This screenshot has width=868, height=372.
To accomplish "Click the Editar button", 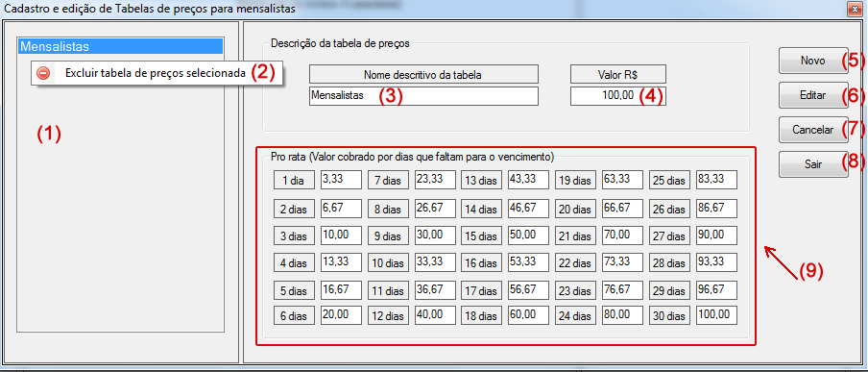I will coord(813,95).
